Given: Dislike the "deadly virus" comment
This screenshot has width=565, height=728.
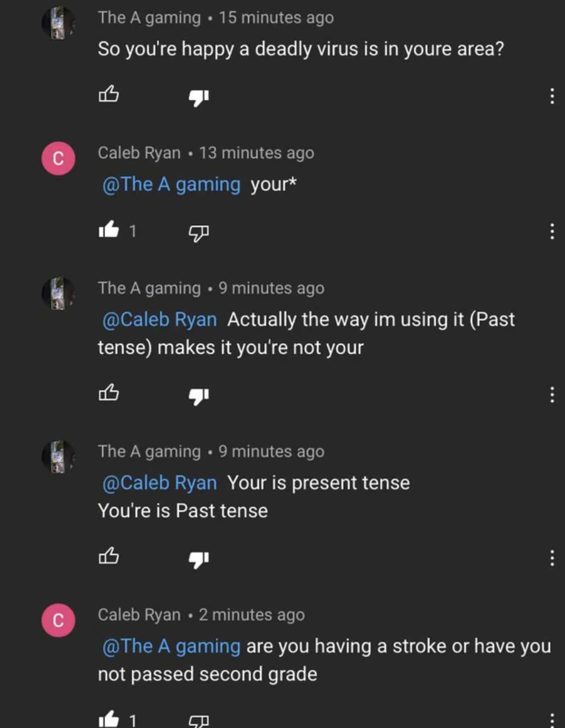Looking at the screenshot, I should [x=199, y=98].
